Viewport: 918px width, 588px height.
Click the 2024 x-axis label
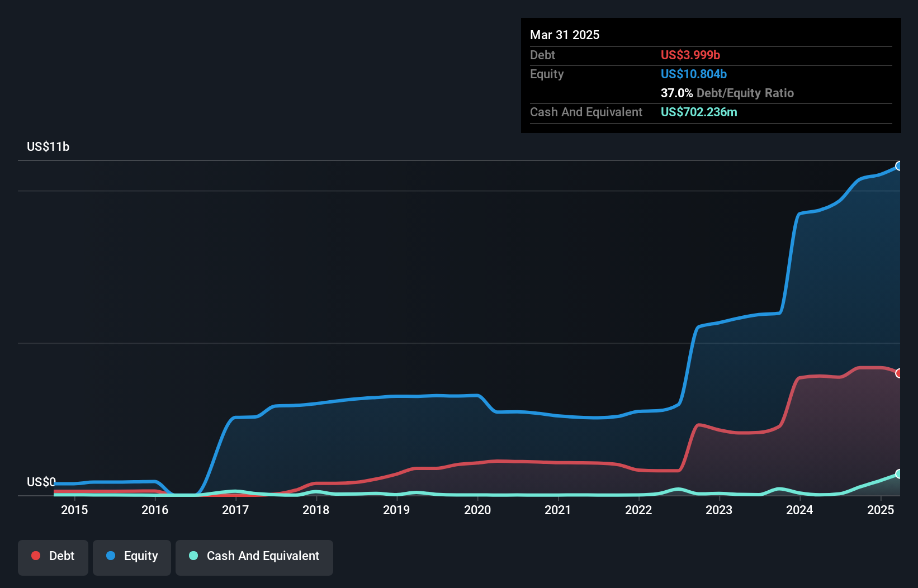coord(799,510)
